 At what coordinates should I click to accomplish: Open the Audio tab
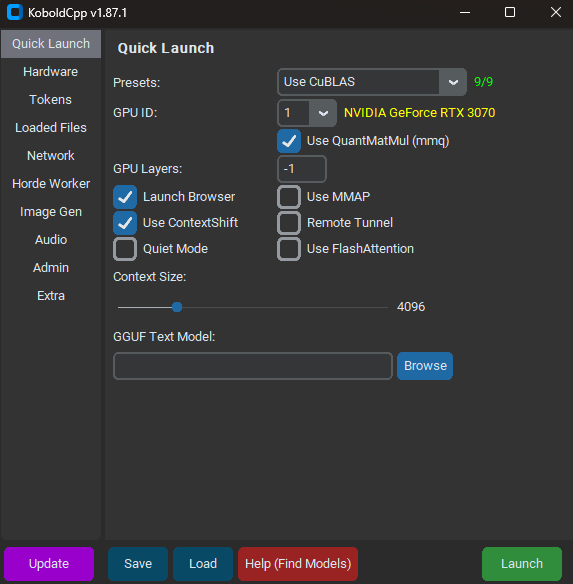pyautogui.click(x=51, y=239)
